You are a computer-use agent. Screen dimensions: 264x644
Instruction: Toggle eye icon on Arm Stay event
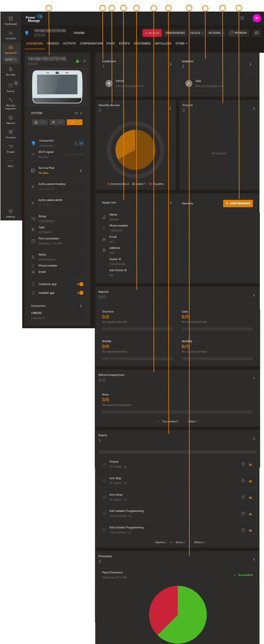(x=250, y=481)
